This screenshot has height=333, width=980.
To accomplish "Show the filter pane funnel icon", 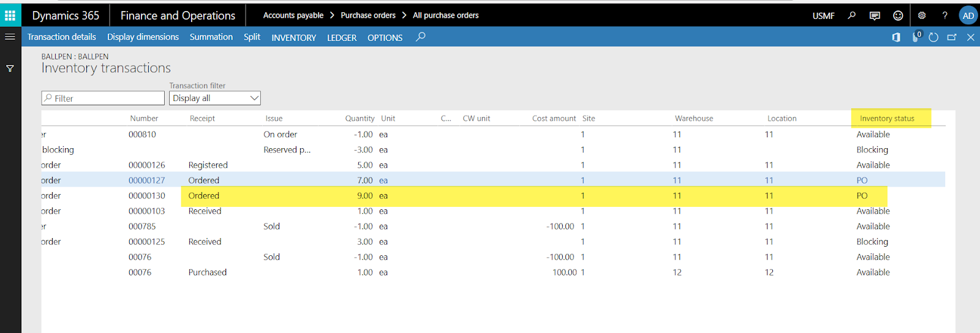I will coord(10,69).
